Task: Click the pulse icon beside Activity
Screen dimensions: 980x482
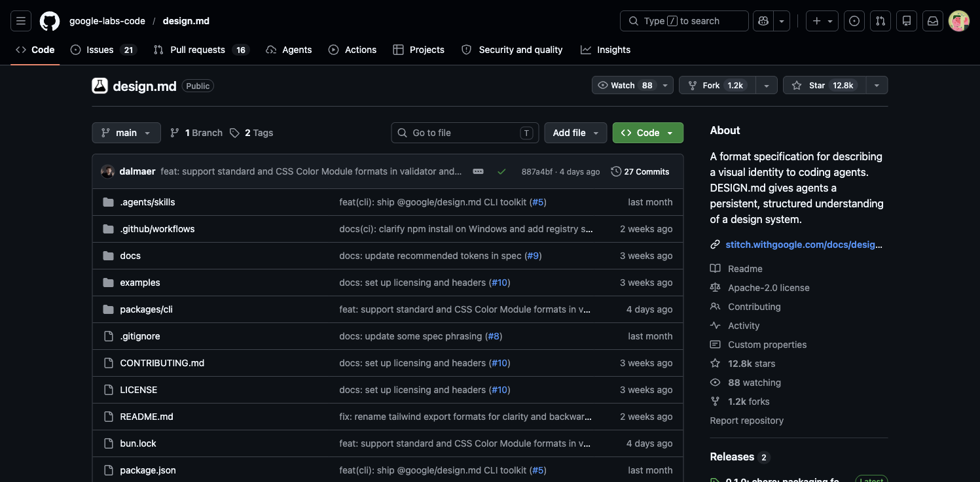Action: tap(716, 326)
